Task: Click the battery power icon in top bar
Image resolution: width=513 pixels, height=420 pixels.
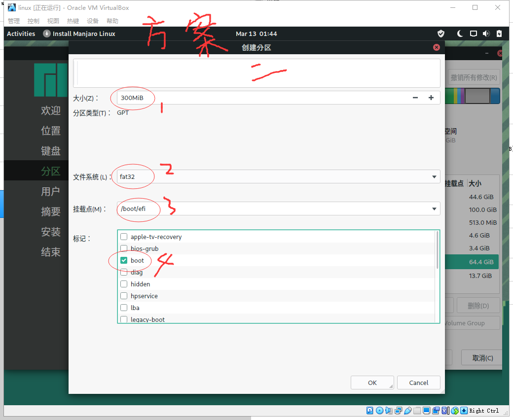Action: [499, 34]
